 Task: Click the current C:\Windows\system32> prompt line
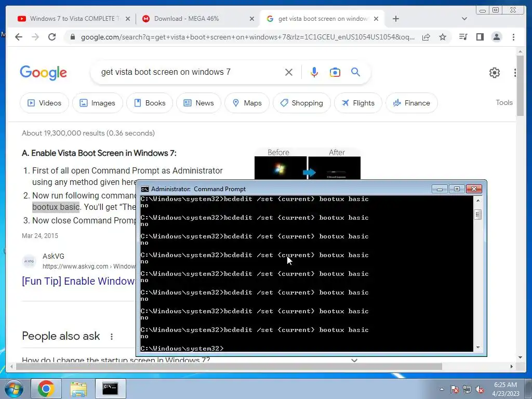[x=182, y=349]
